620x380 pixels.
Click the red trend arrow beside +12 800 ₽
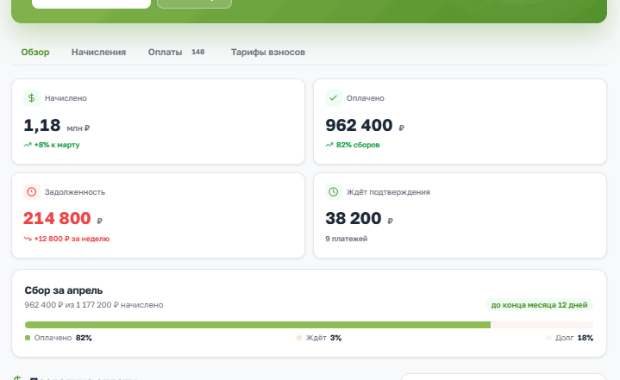(x=27, y=239)
